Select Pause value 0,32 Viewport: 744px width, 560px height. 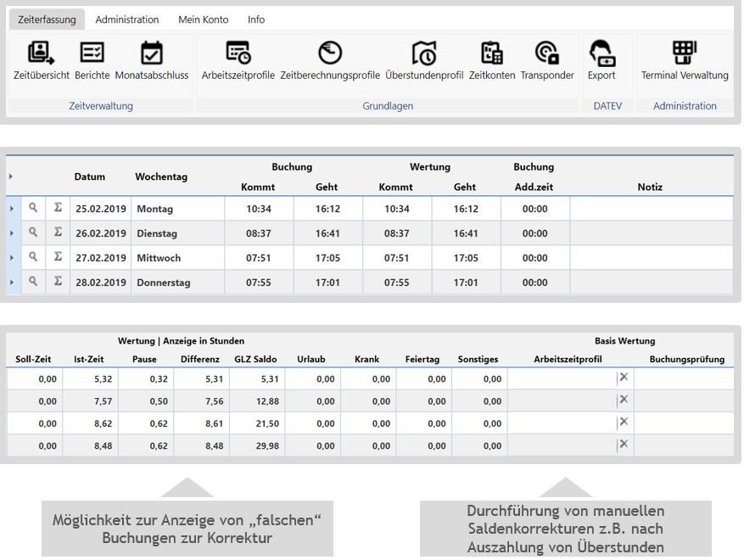coord(146,379)
